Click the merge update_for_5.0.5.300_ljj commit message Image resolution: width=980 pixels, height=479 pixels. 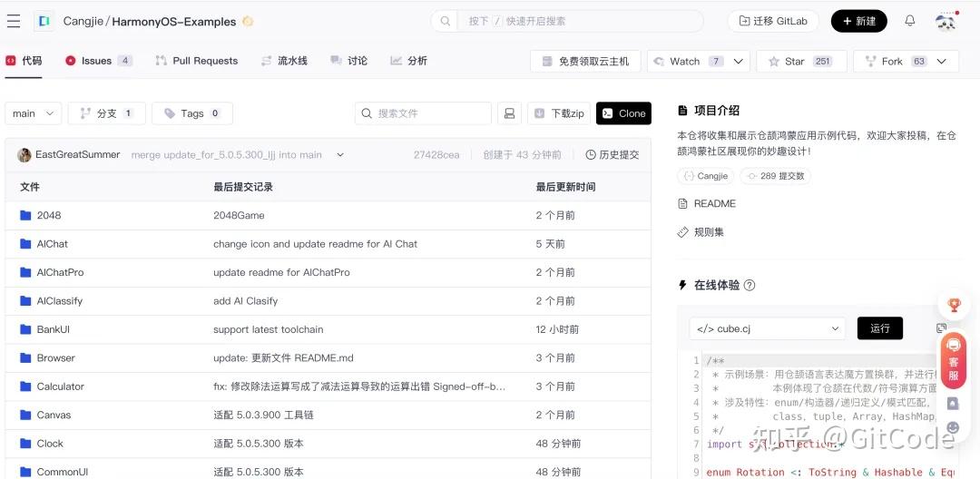(x=226, y=155)
